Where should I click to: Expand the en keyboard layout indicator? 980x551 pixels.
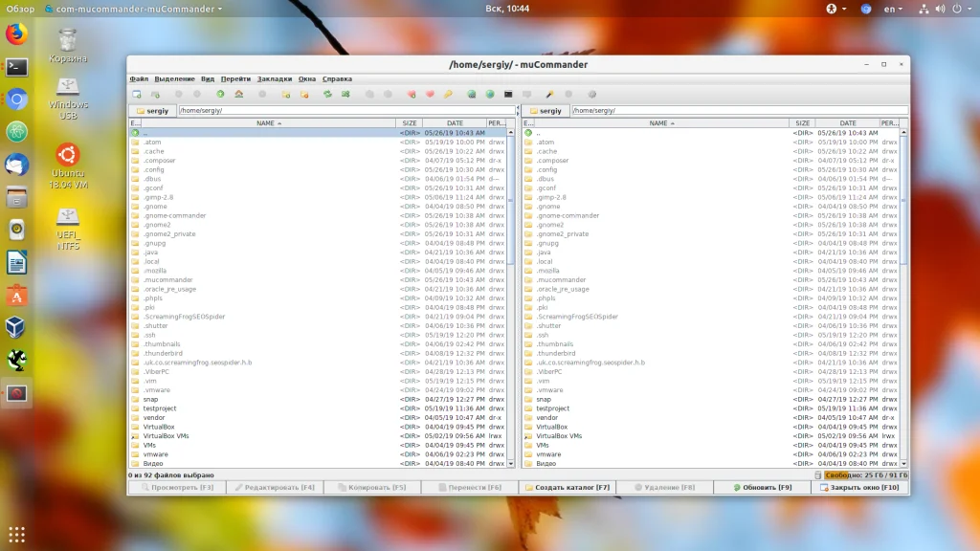pyautogui.click(x=893, y=9)
